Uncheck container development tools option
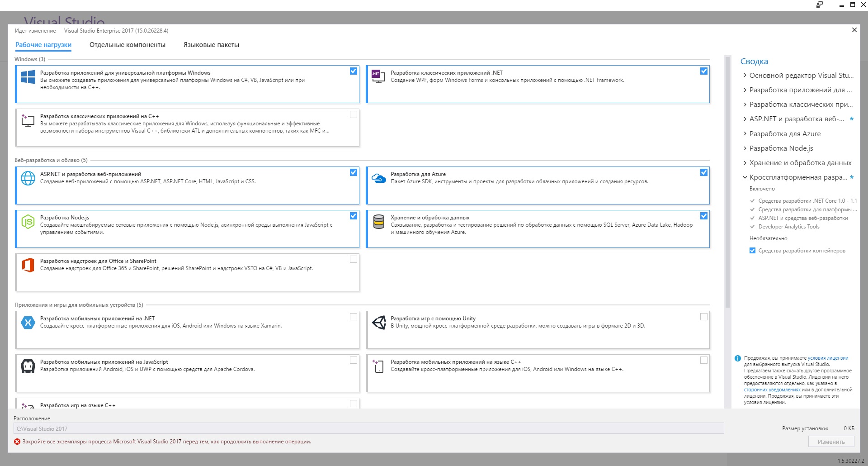Viewport: 868px width, 466px height. pos(752,251)
